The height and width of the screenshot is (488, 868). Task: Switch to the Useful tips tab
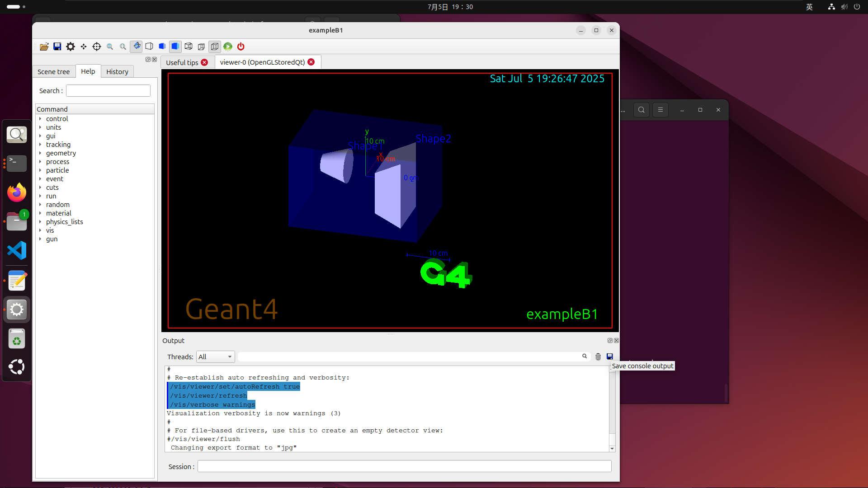pos(182,62)
